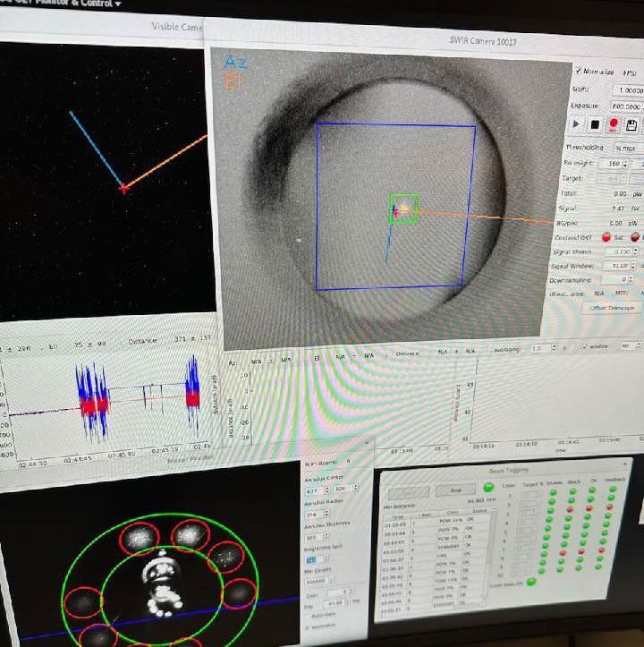Click the red 'Sat' indicator light
The height and width of the screenshot is (647, 644).
(605, 237)
